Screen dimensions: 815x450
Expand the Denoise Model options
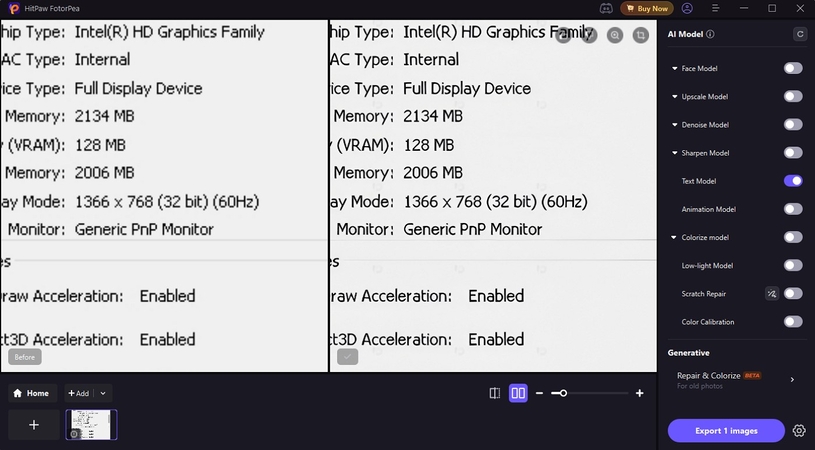pyautogui.click(x=675, y=125)
